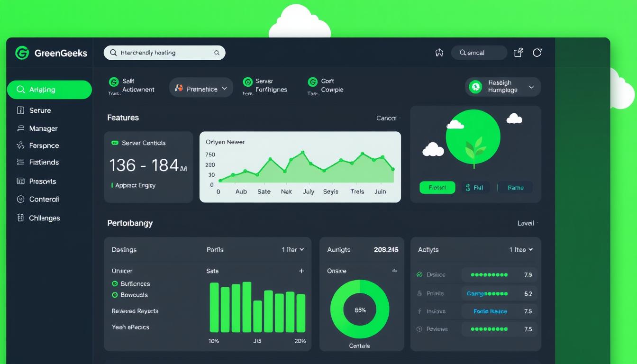
Task: Click the omcal search field
Action: (479, 53)
